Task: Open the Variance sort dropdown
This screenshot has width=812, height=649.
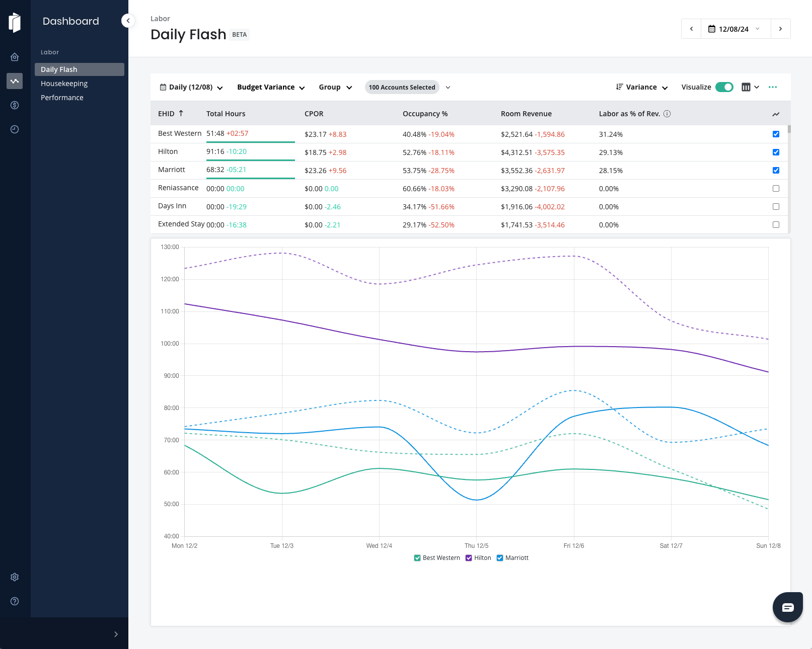Action: 642,87
